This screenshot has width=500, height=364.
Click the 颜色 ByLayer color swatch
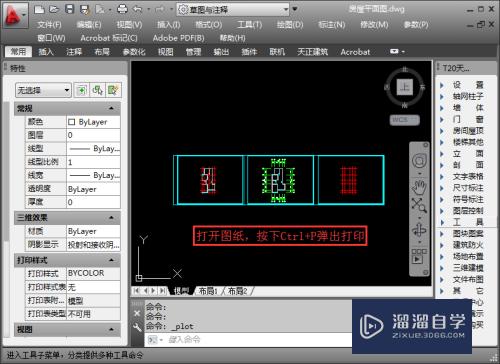[71, 122]
